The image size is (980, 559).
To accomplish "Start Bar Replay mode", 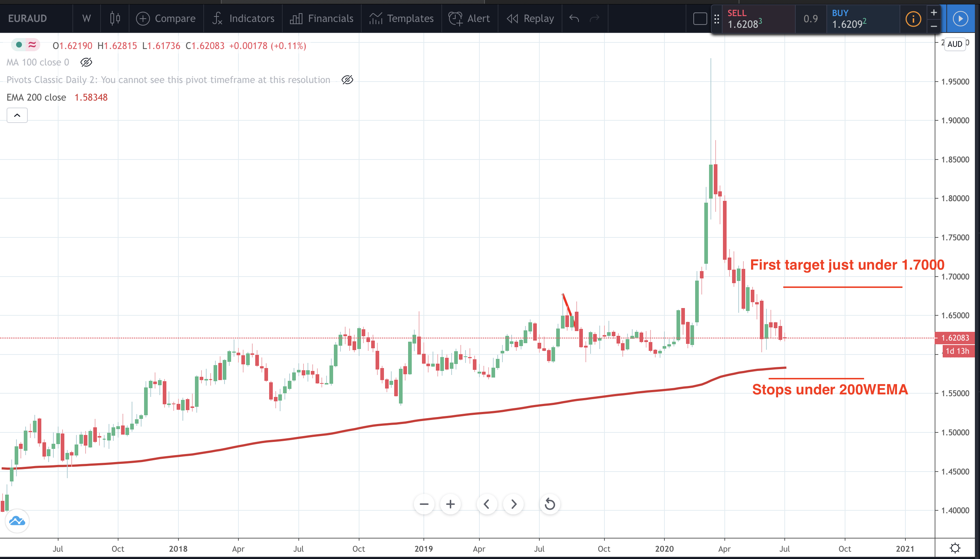I will [x=530, y=18].
